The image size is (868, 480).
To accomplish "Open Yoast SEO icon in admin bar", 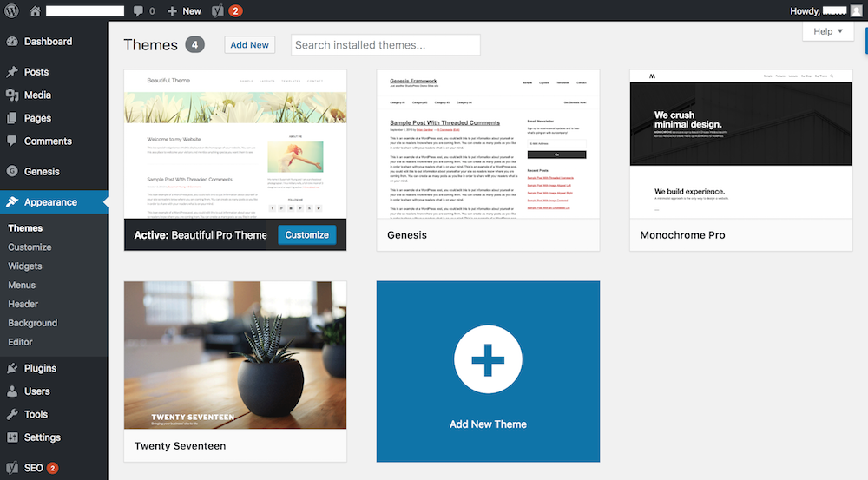I will click(218, 10).
